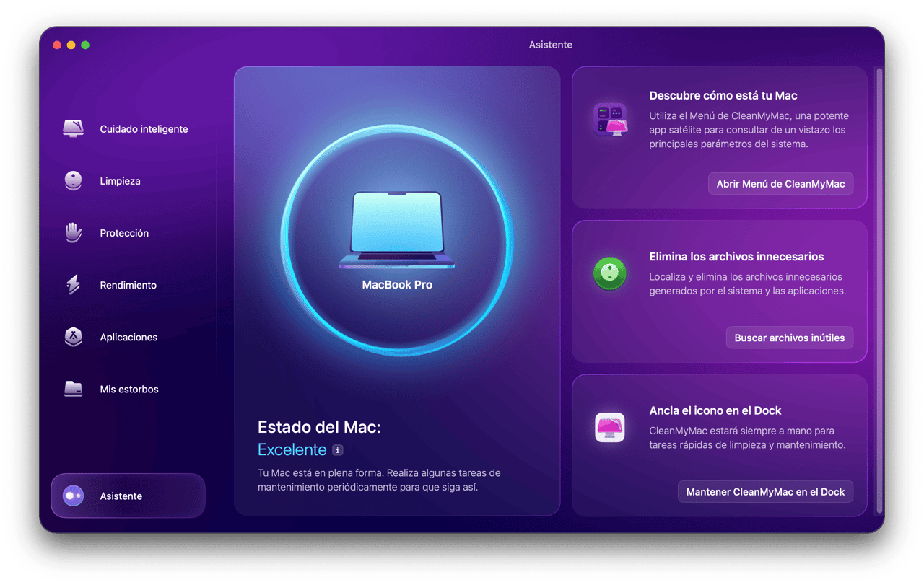Click the Descubre cómo está tu Mac heading
Viewport: 924px width, 585px height.
tap(723, 95)
